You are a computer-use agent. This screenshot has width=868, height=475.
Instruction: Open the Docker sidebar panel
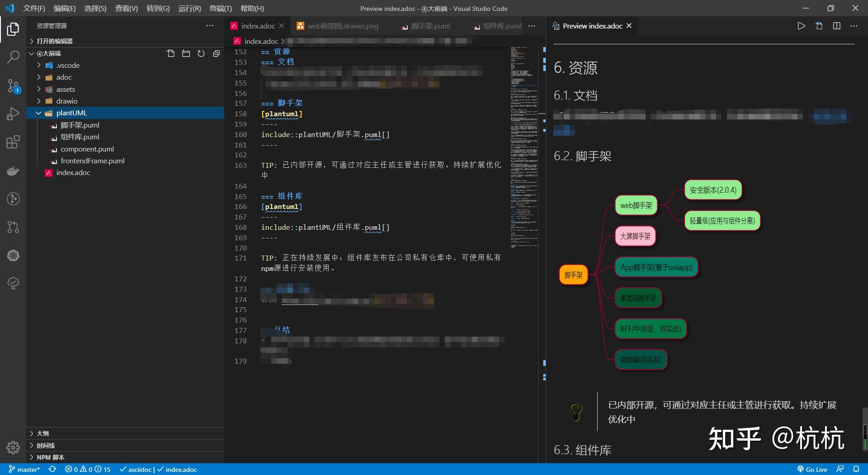point(13,171)
